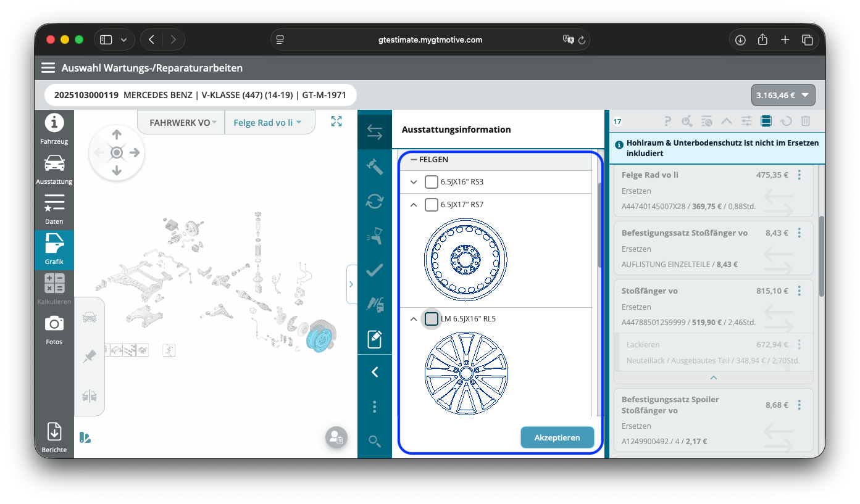Pan the graphic view down
860x504 pixels.
117,170
